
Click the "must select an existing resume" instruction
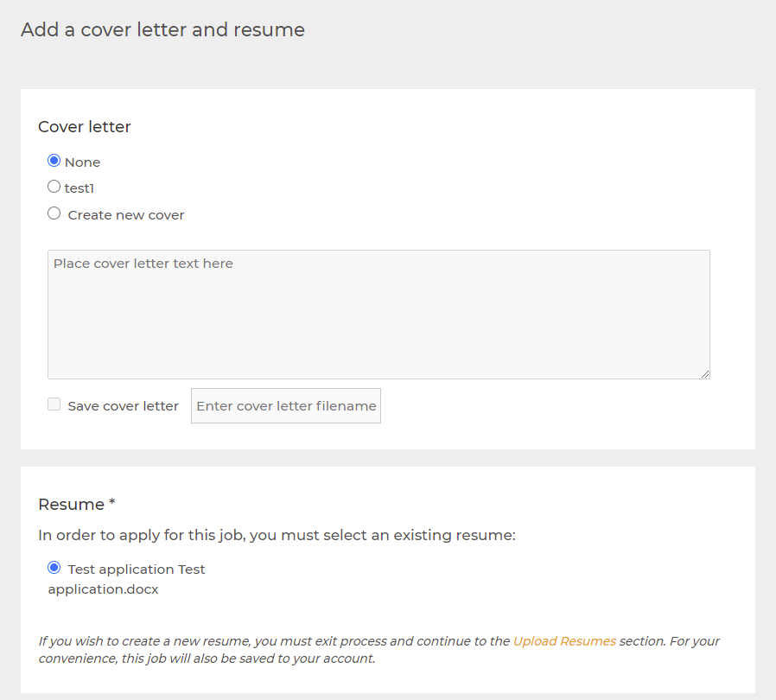click(x=277, y=535)
